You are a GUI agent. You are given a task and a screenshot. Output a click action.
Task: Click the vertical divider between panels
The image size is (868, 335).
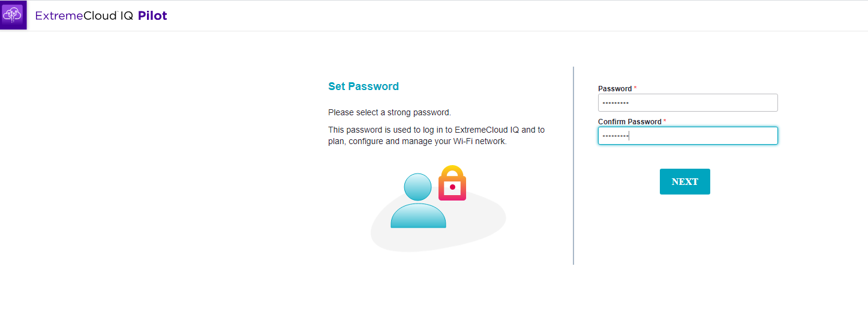pyautogui.click(x=573, y=165)
